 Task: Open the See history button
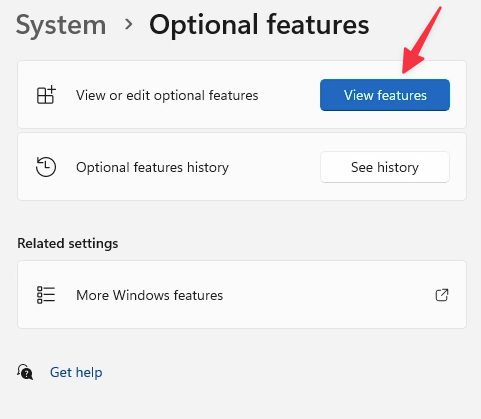point(385,167)
